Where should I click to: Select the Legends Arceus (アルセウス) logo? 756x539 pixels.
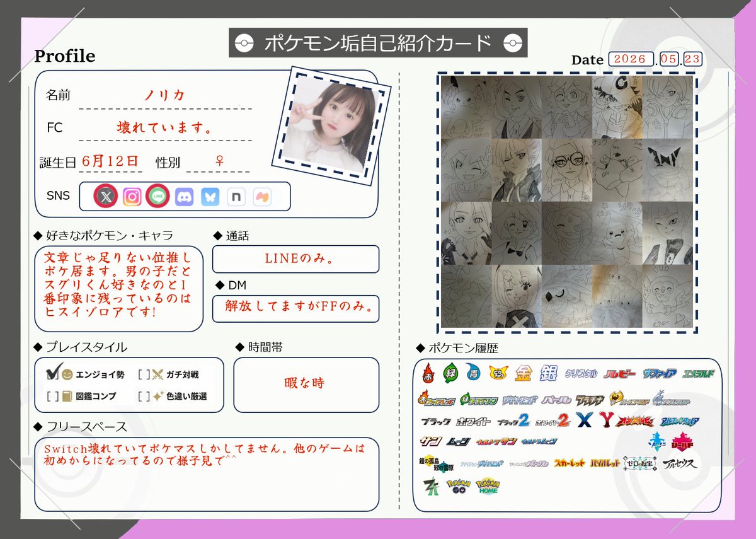click(x=679, y=463)
